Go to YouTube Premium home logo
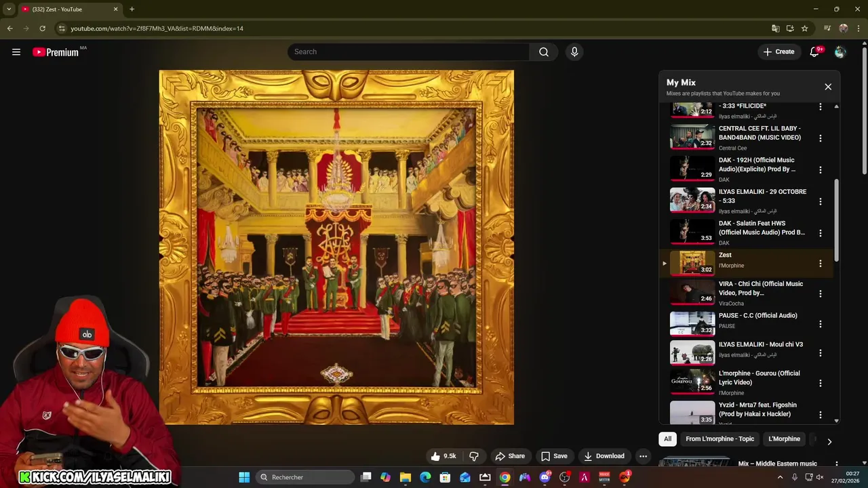The width and height of the screenshot is (868, 488). (56, 52)
